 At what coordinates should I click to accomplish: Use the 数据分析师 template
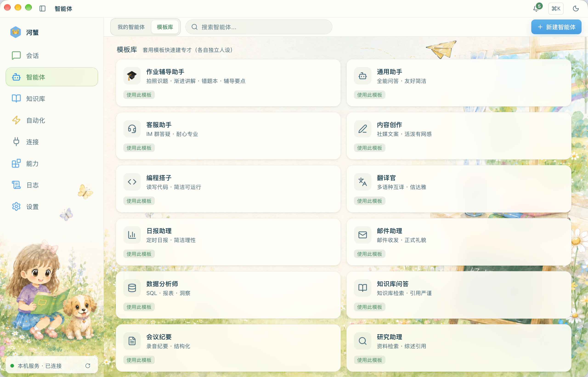[x=139, y=307]
